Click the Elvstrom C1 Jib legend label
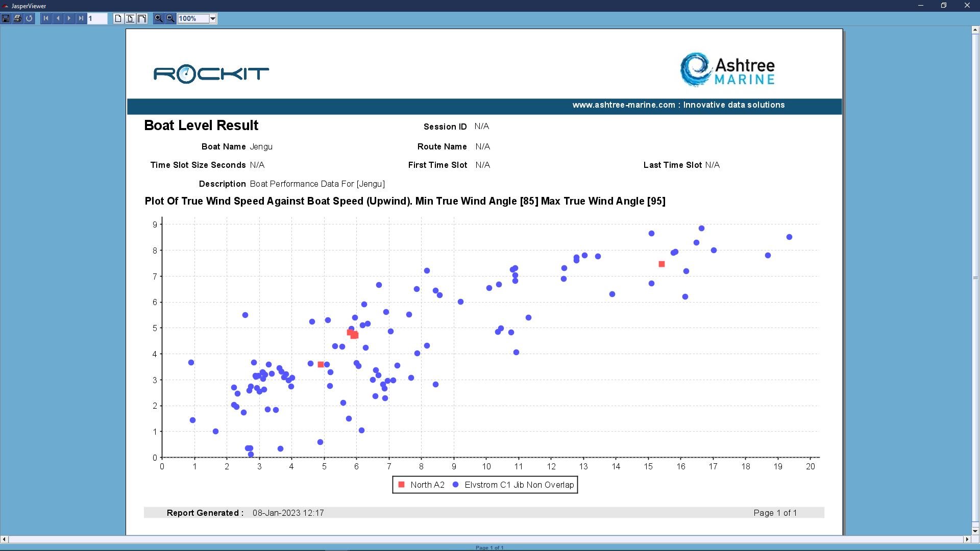Viewport: 980px width, 551px height. [519, 485]
